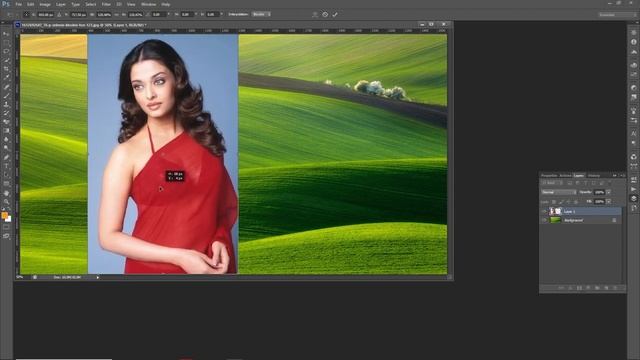Select the Crop tool
This screenshot has height=360, width=640.
tap(6, 69)
